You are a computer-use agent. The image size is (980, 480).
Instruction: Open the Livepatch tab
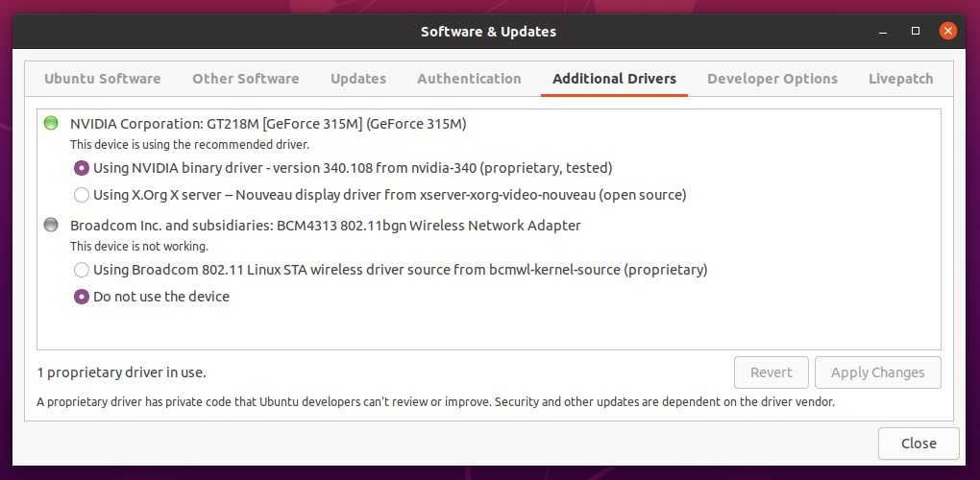coord(900,79)
